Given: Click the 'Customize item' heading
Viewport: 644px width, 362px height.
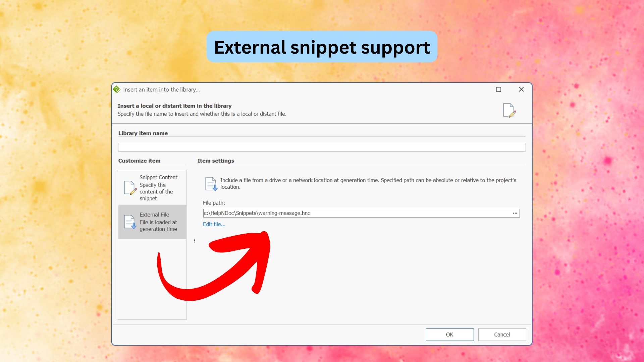Looking at the screenshot, I should point(139,161).
